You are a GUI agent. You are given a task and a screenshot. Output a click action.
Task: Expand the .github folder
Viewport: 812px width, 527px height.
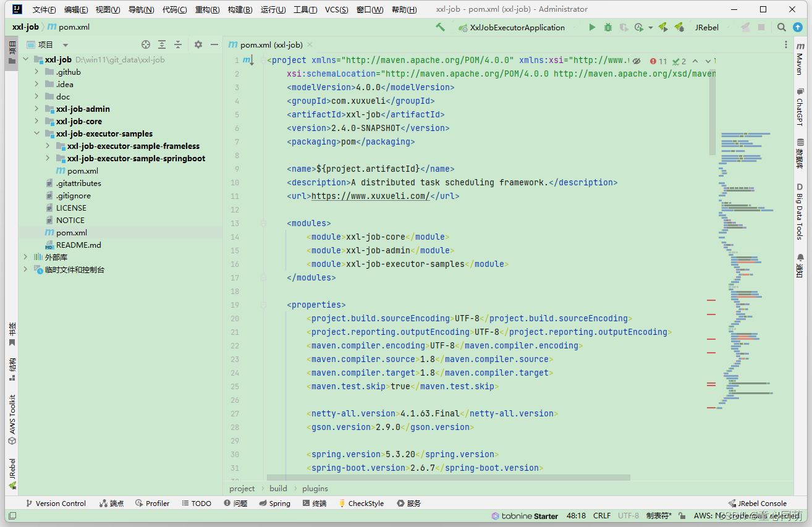(x=37, y=72)
